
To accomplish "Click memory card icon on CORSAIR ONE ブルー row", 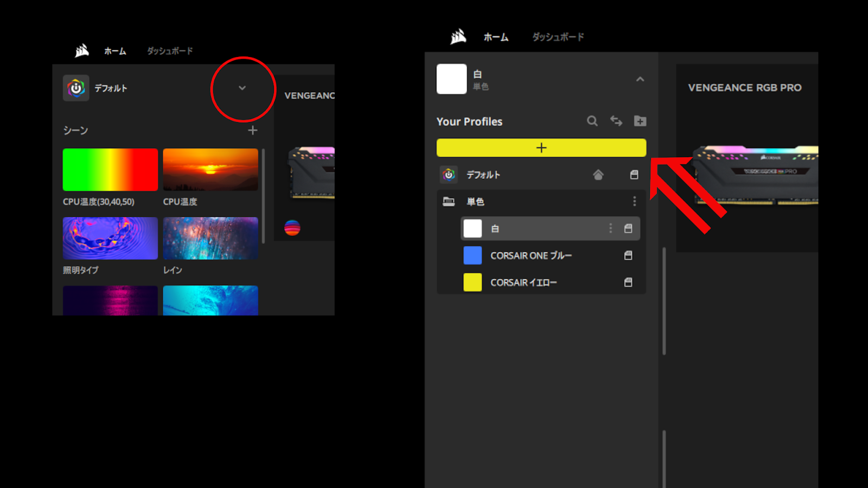I will (628, 255).
